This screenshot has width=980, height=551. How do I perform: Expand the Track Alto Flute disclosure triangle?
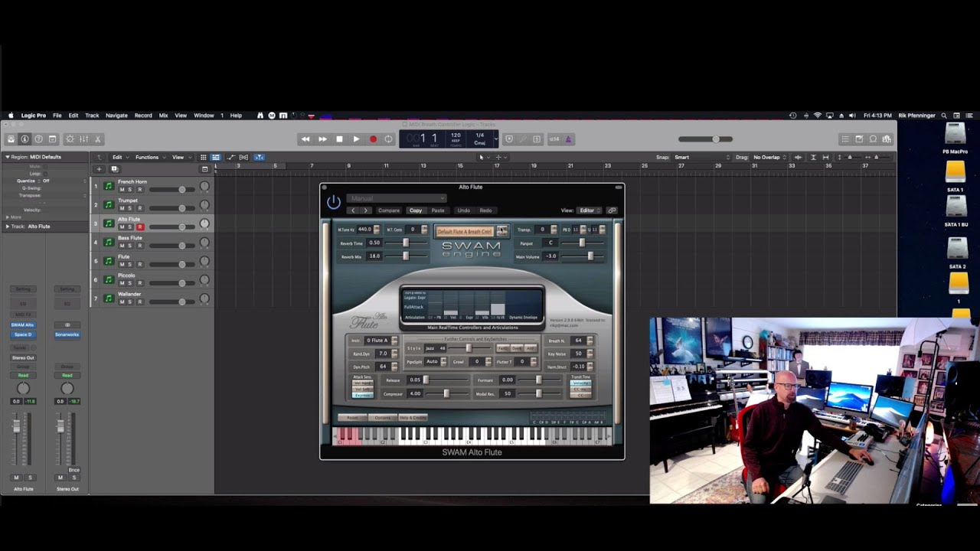click(8, 227)
